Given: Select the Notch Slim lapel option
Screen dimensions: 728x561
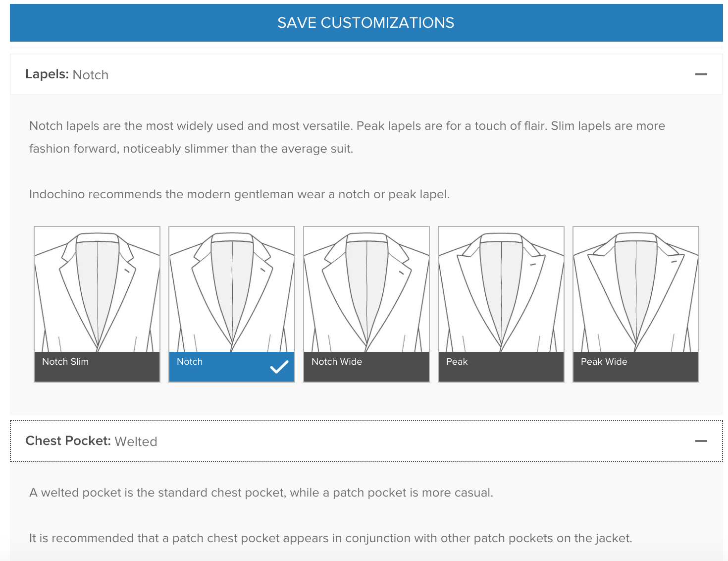Looking at the screenshot, I should (97, 304).
